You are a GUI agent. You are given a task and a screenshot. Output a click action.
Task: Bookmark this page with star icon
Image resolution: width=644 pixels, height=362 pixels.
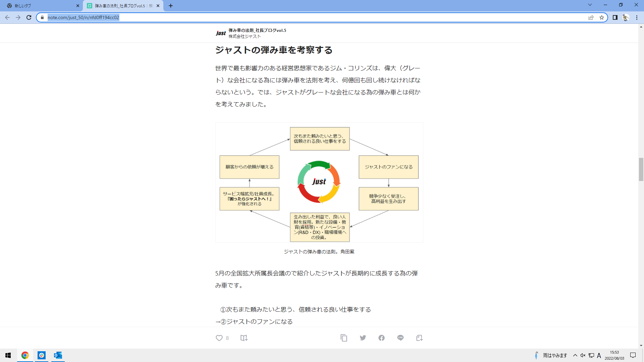pos(602,17)
